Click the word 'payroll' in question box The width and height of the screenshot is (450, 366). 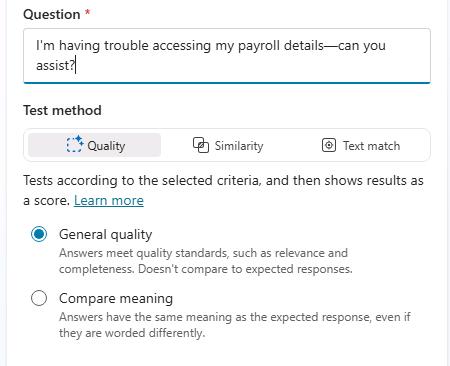point(259,46)
